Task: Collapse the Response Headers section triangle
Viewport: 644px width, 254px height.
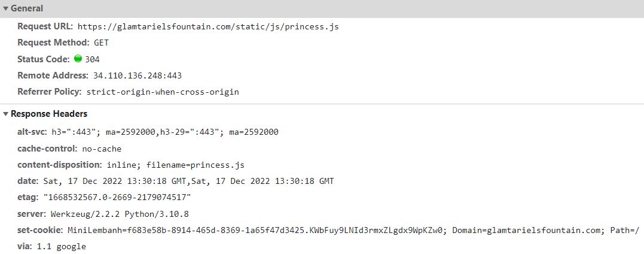Action: point(5,114)
